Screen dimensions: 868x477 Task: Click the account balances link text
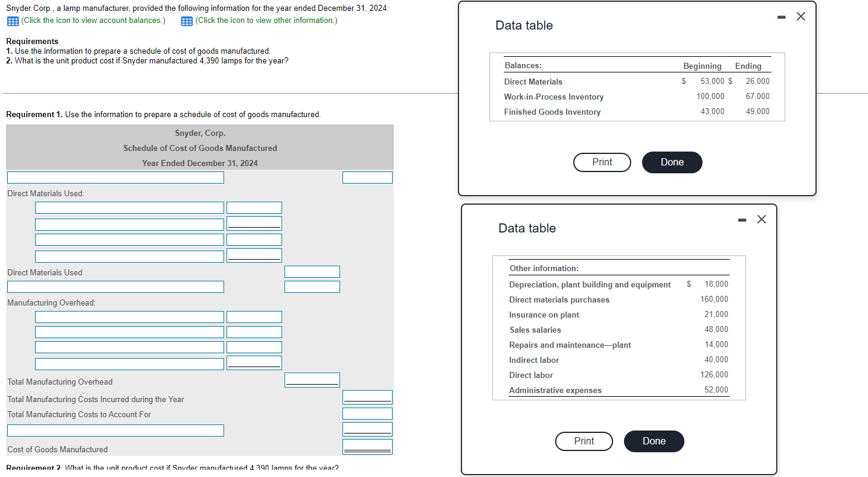coord(94,21)
